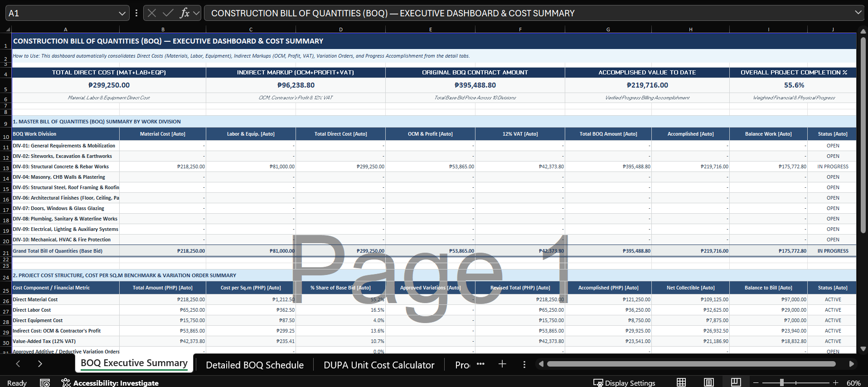868x387 pixels.
Task: Click the horizontal scrollbar thumb
Action: click(x=691, y=364)
